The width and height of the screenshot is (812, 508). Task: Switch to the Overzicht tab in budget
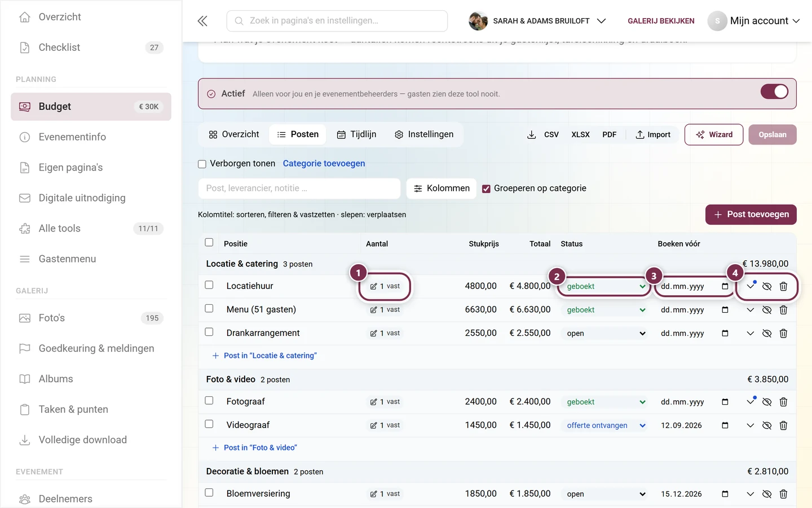pyautogui.click(x=234, y=134)
